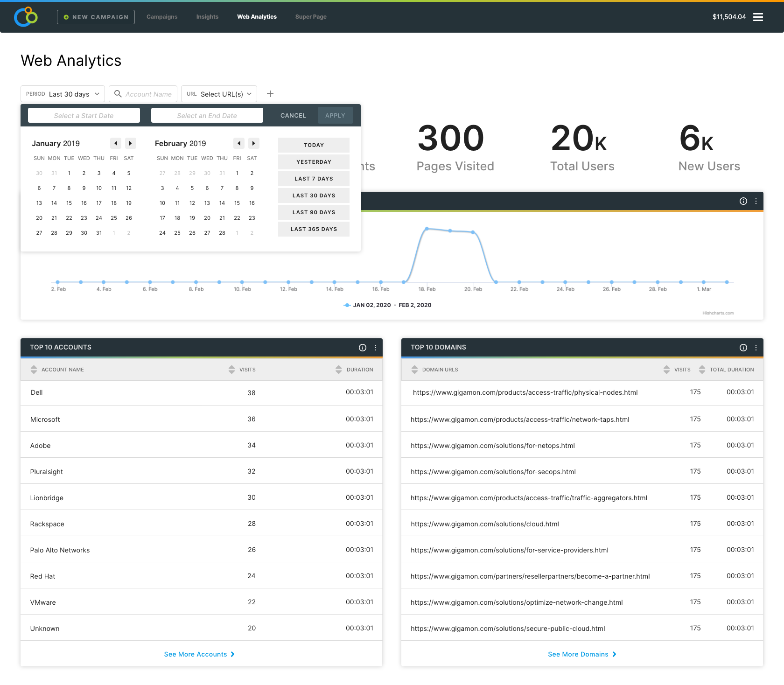Select the Microsoft account row

pos(202,419)
